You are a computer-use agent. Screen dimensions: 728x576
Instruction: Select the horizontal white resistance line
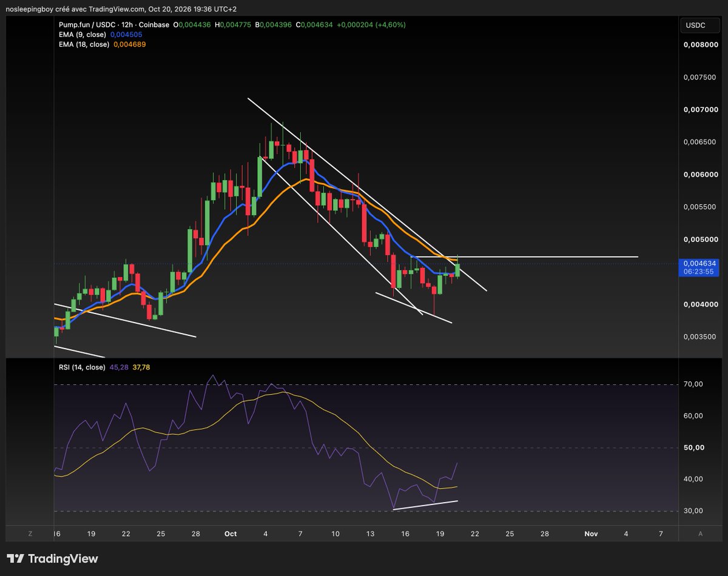tap(525, 257)
